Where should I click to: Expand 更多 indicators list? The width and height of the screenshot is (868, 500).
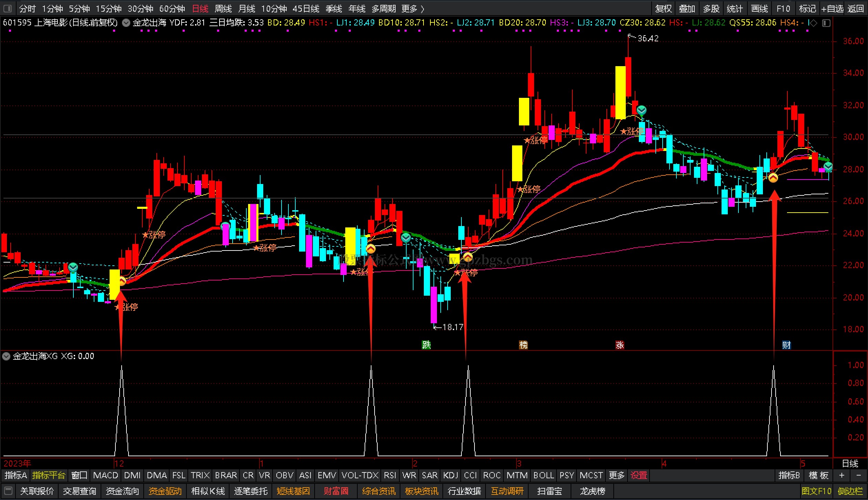point(616,476)
